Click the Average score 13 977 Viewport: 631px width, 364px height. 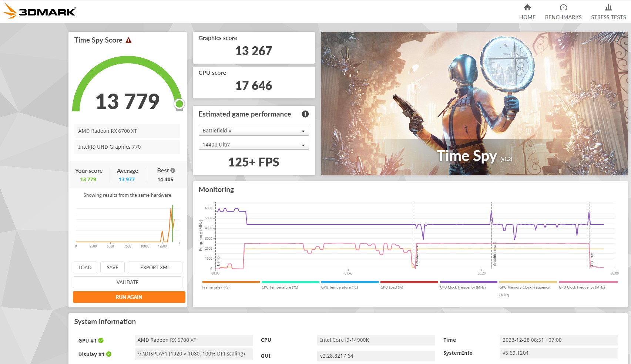[127, 179]
